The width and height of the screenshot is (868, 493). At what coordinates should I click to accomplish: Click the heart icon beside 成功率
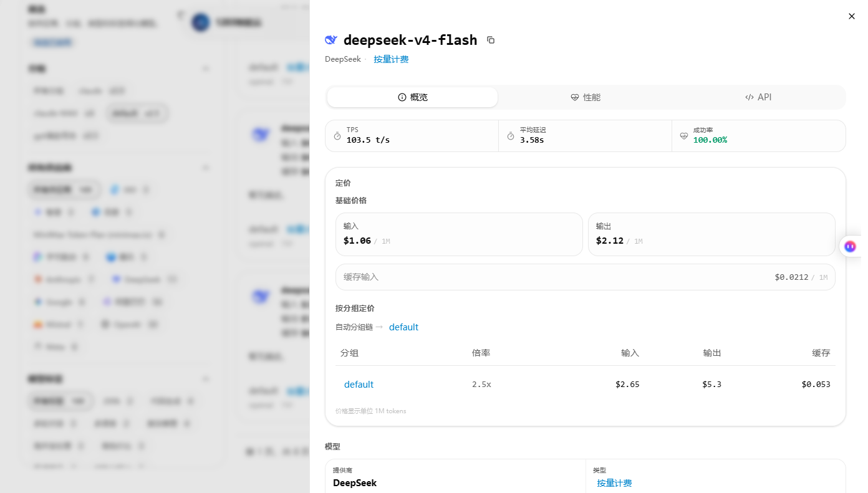coord(684,136)
